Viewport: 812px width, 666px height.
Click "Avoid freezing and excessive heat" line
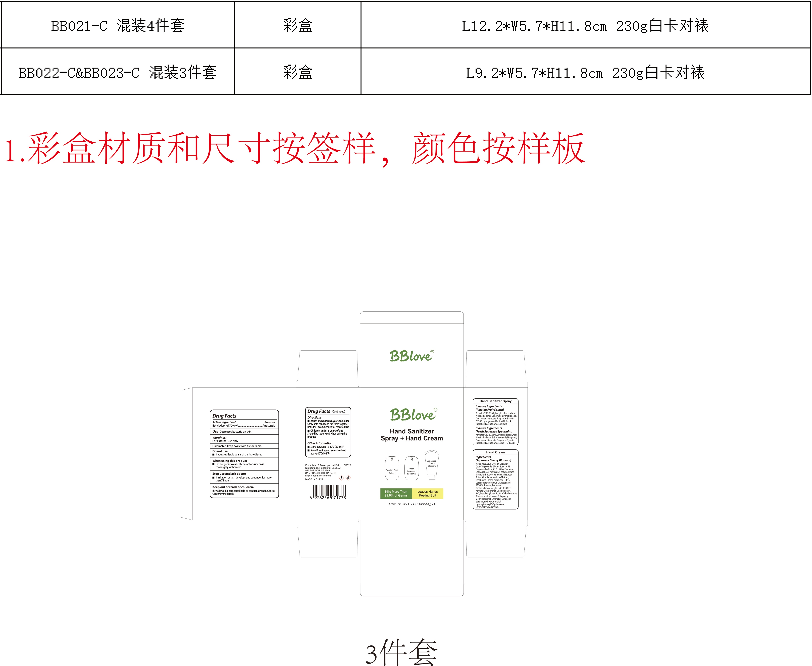pos(328,450)
